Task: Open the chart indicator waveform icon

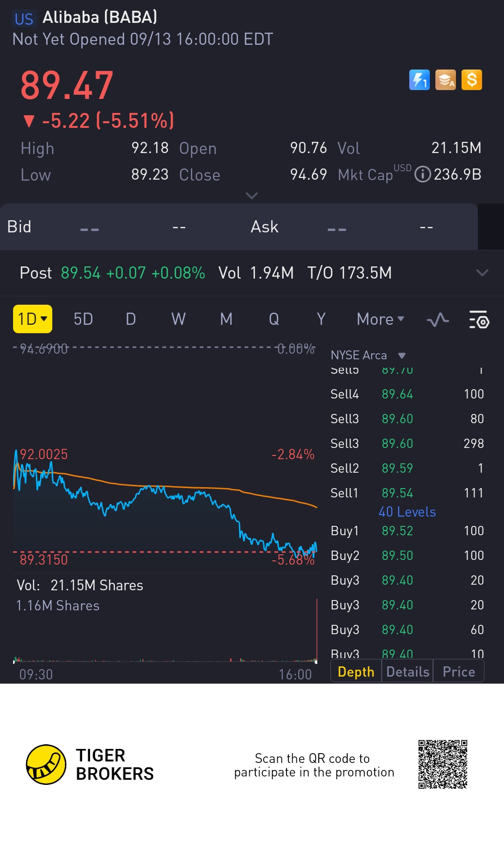Action: (x=438, y=320)
